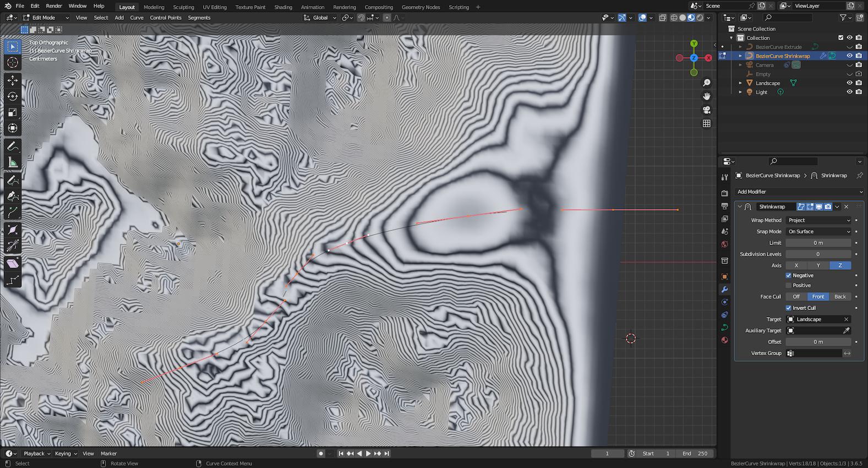
Task: Select the Radius tool
Action: pos(12,230)
